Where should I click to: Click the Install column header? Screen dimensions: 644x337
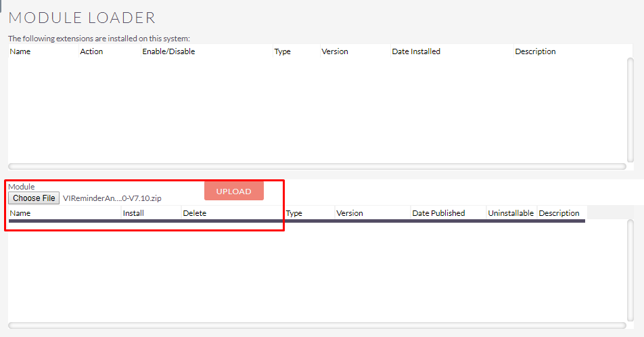[x=133, y=213]
